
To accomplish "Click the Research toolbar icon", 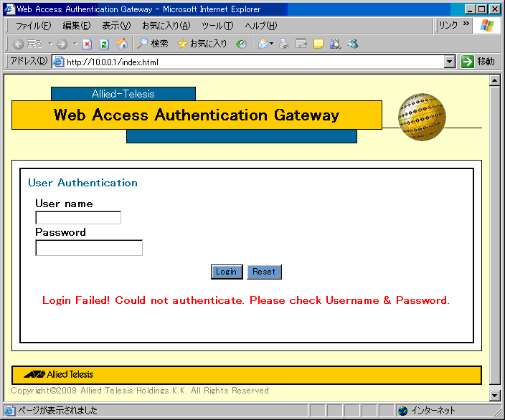I will coord(335,44).
